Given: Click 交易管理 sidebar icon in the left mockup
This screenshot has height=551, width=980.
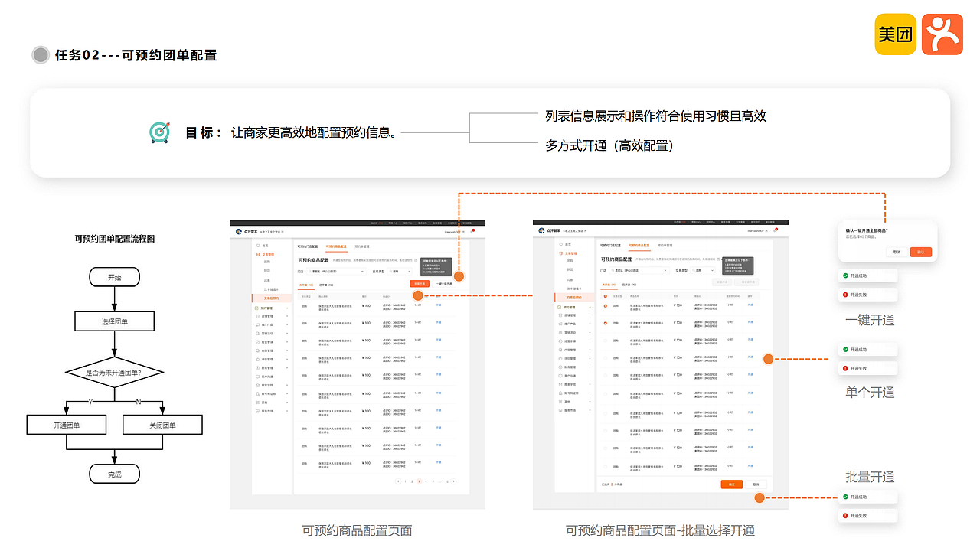Looking at the screenshot, I should 258,254.
